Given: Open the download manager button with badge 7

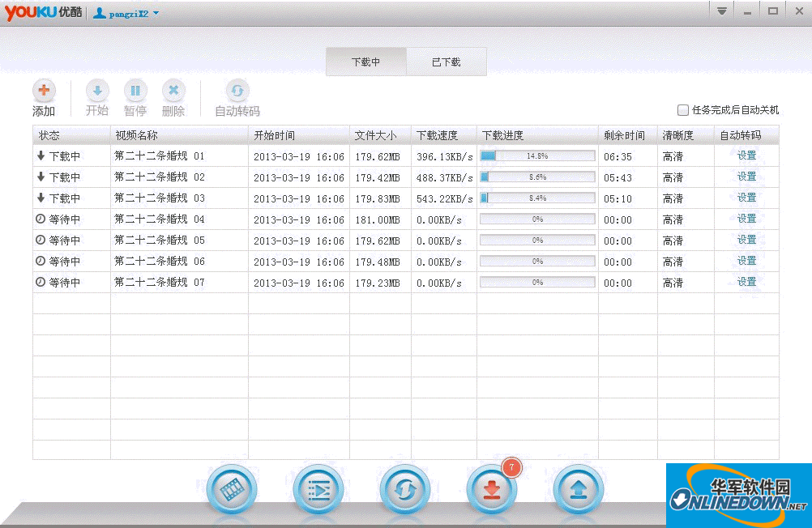Looking at the screenshot, I should coord(492,489).
